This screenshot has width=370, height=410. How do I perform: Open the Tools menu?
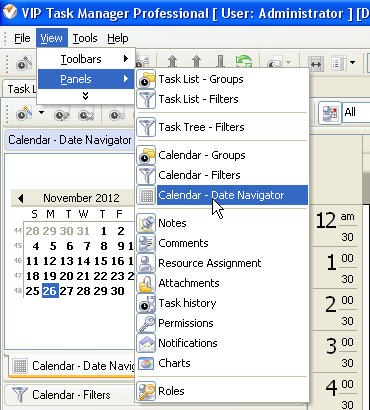(85, 38)
